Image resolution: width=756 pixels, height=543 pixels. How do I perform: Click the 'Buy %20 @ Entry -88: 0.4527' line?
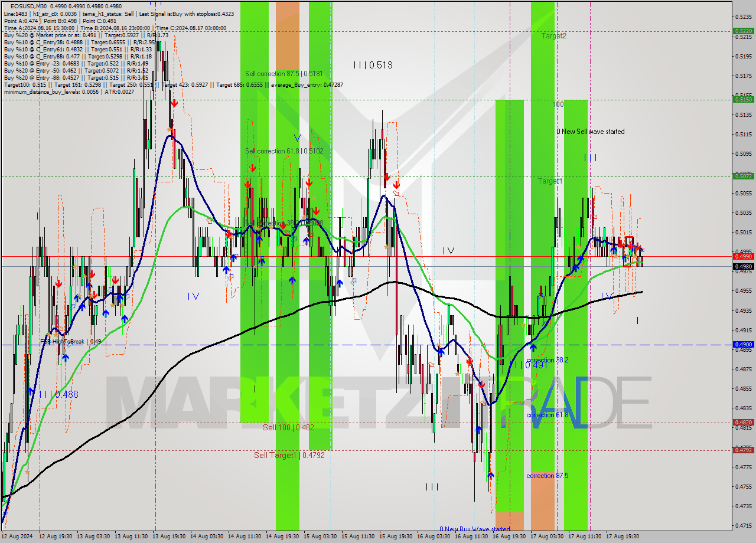(x=76, y=77)
